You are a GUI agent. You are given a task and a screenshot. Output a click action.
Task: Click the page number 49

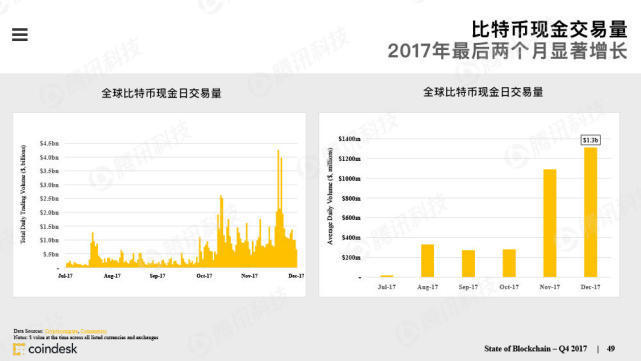611,349
